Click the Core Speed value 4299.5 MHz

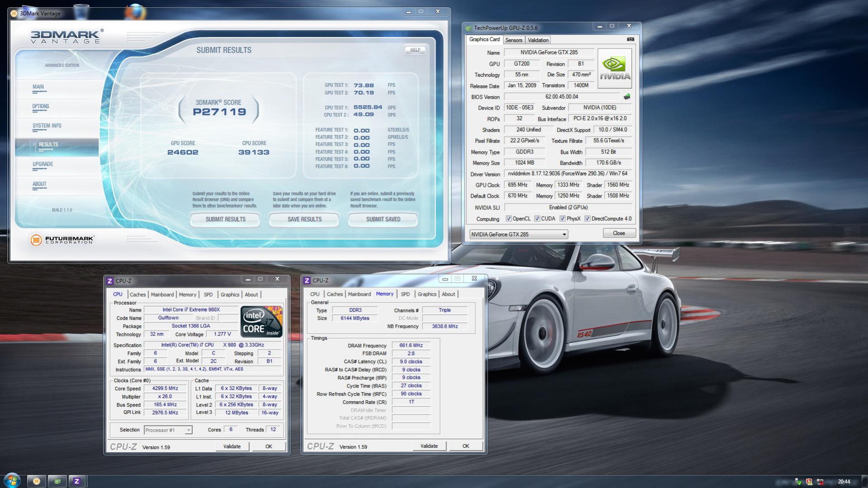165,389
